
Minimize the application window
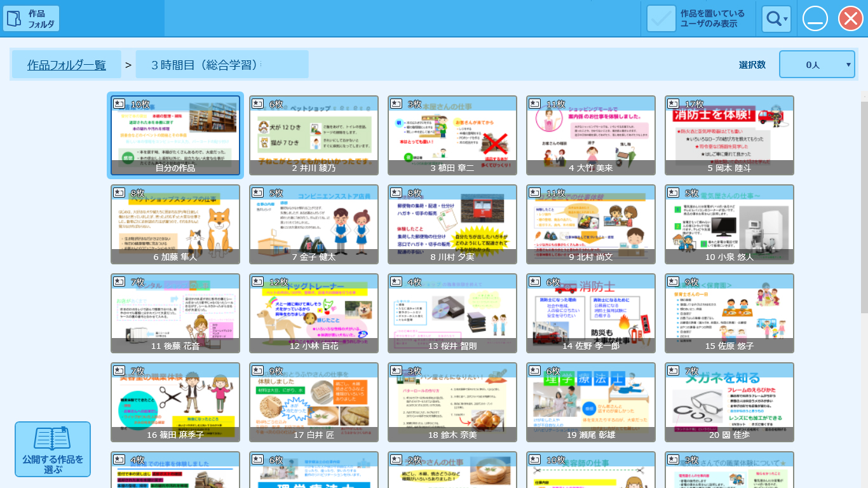tap(815, 18)
